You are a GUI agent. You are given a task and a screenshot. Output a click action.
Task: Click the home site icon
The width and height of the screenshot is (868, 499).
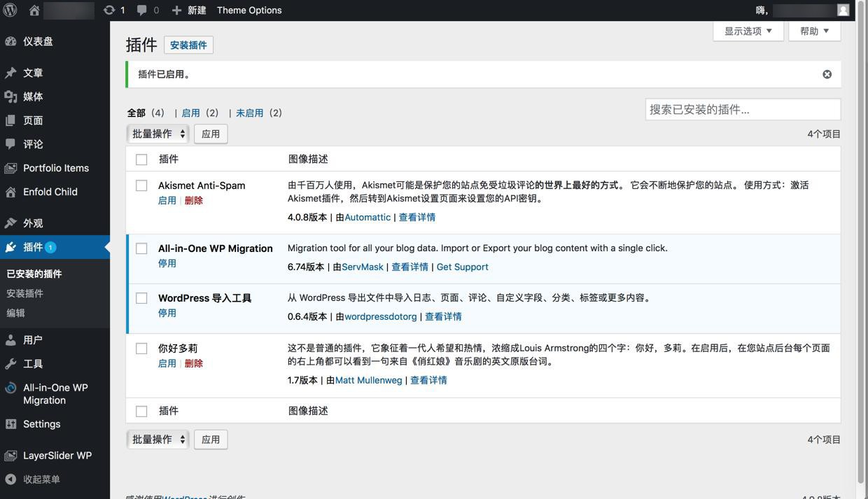coord(34,10)
